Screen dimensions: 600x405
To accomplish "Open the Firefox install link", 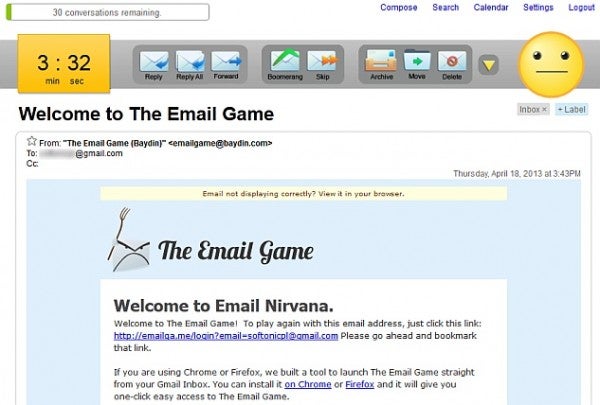I will pos(360,384).
